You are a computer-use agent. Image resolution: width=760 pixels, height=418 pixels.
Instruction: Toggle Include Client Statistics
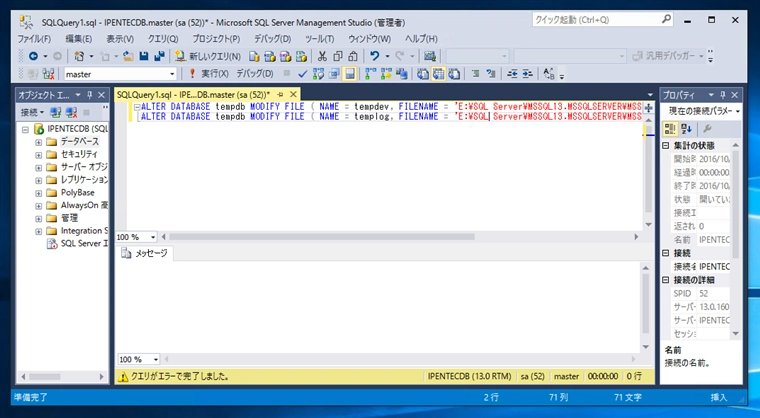tap(402, 74)
